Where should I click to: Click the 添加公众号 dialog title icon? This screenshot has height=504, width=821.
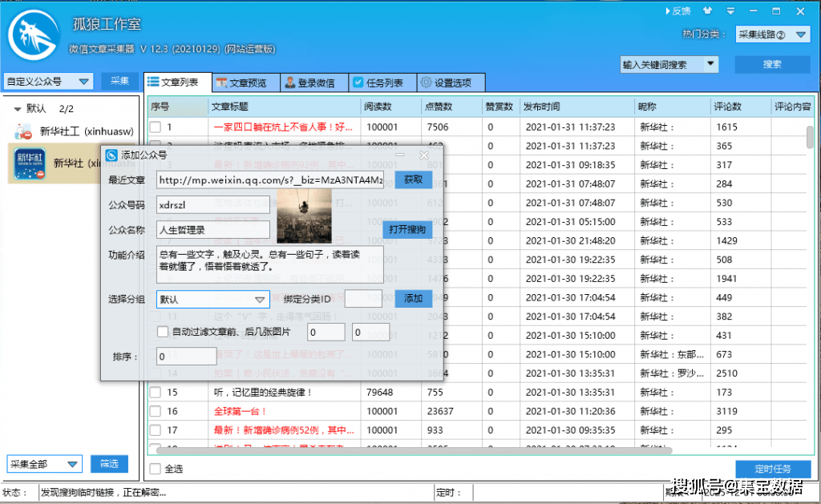point(111,155)
